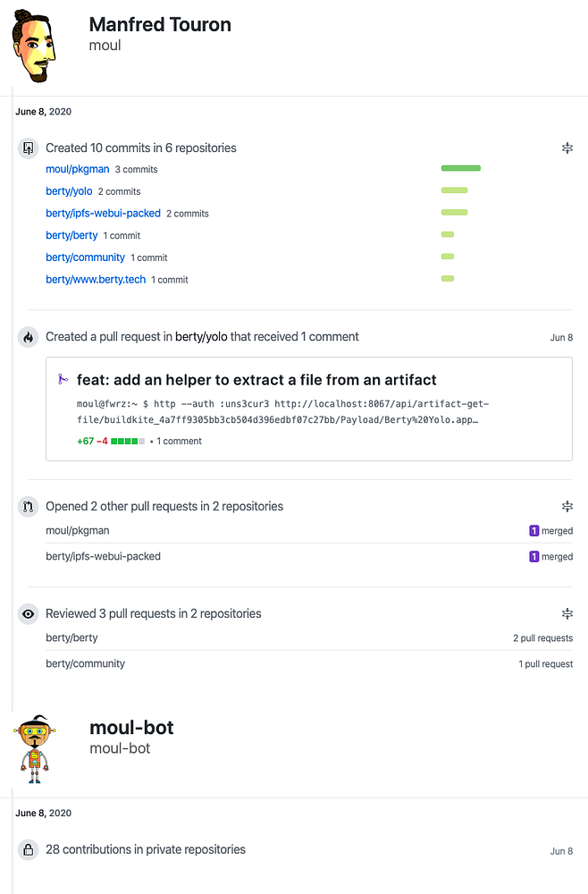Click the merged pull request icon in card
The image size is (588, 894).
click(63, 379)
